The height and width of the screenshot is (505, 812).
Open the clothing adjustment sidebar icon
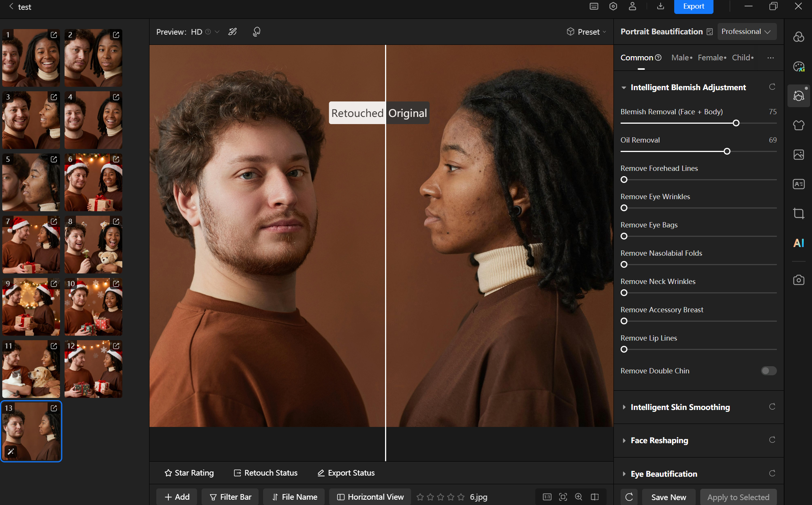tap(798, 125)
